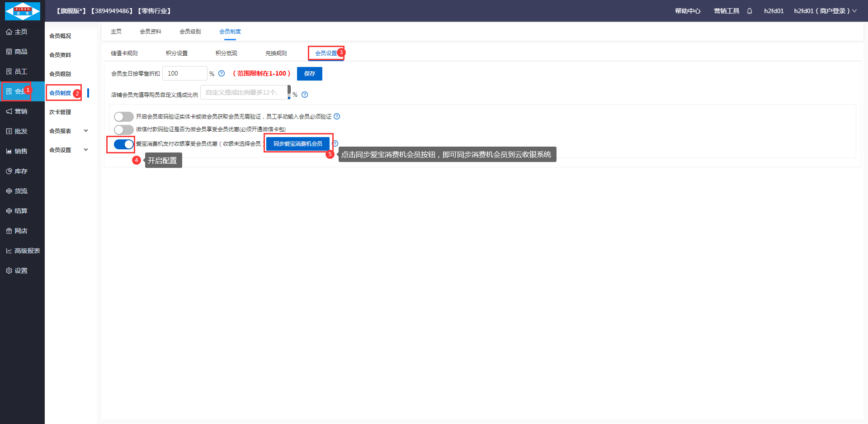
Task: Click the 保存 button
Action: tap(310, 74)
